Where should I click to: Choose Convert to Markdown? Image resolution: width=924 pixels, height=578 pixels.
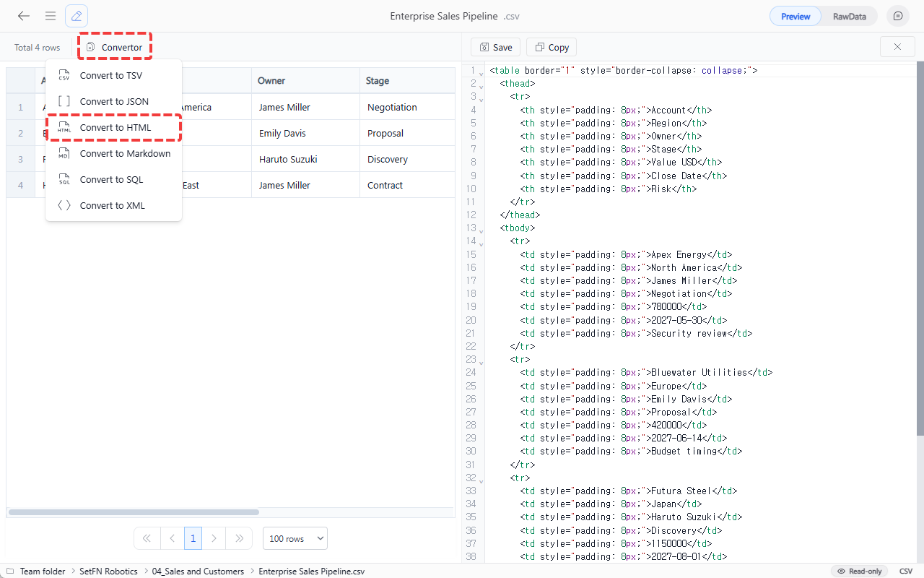coord(113,153)
